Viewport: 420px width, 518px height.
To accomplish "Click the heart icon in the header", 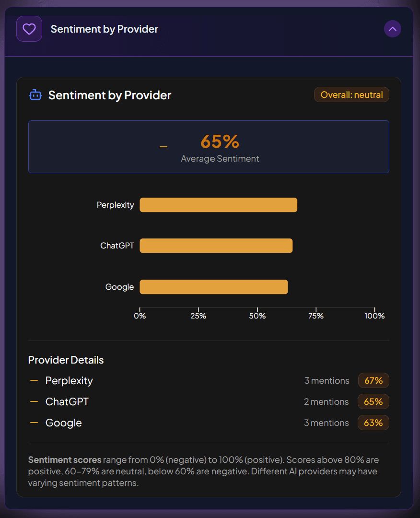I will (x=29, y=29).
